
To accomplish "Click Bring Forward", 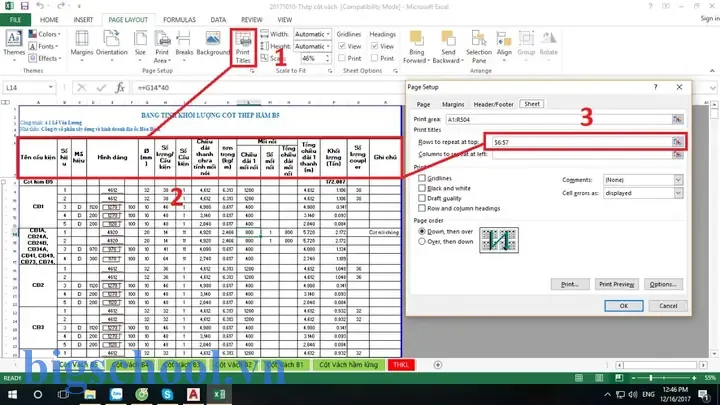I will point(416,47).
